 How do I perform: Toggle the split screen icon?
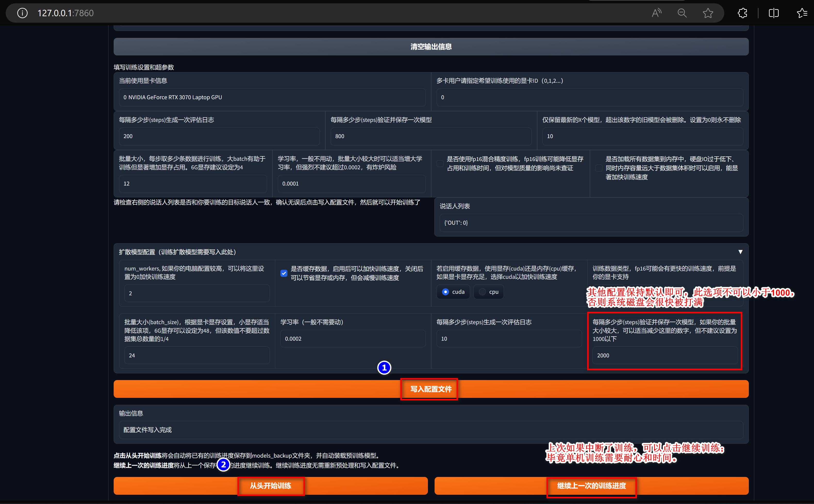point(773,13)
